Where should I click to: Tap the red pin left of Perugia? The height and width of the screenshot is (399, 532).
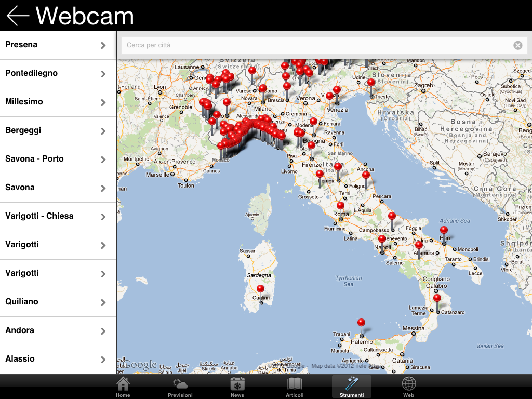pyautogui.click(x=320, y=174)
